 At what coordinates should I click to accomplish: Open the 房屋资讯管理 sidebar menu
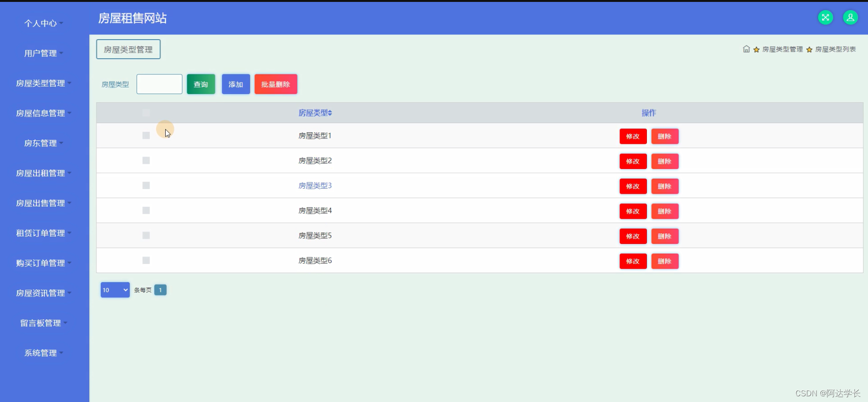pos(43,293)
